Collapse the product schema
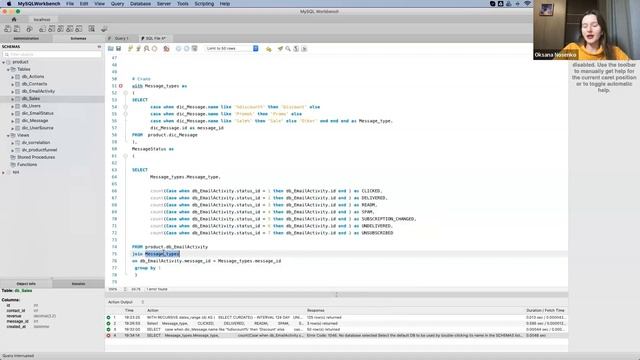Viewport: 640px width, 360px height. [x=4, y=62]
